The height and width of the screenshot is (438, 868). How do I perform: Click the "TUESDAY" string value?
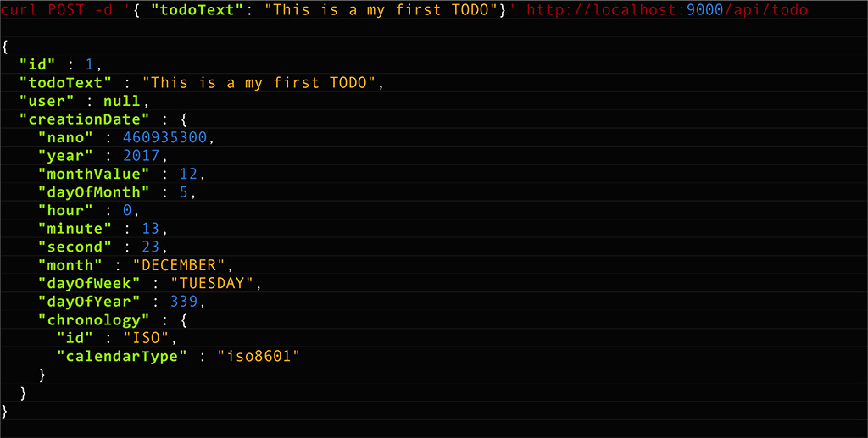click(x=211, y=284)
